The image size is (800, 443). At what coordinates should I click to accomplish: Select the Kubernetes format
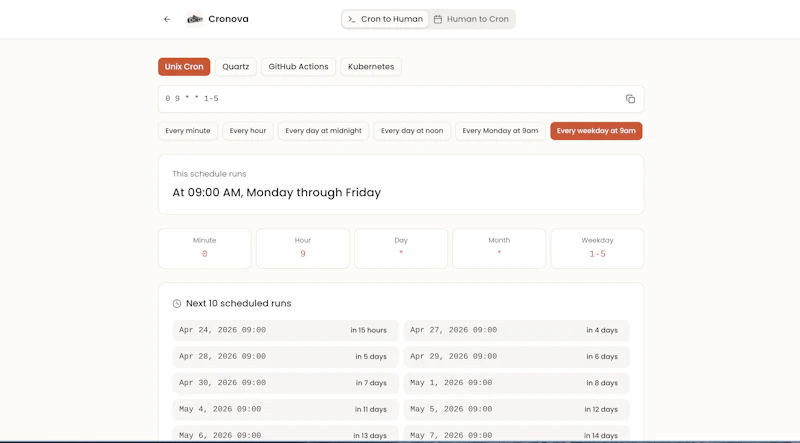pos(371,67)
